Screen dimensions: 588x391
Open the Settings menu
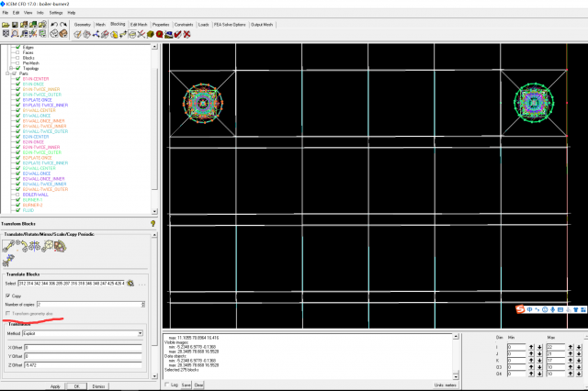tap(56, 13)
